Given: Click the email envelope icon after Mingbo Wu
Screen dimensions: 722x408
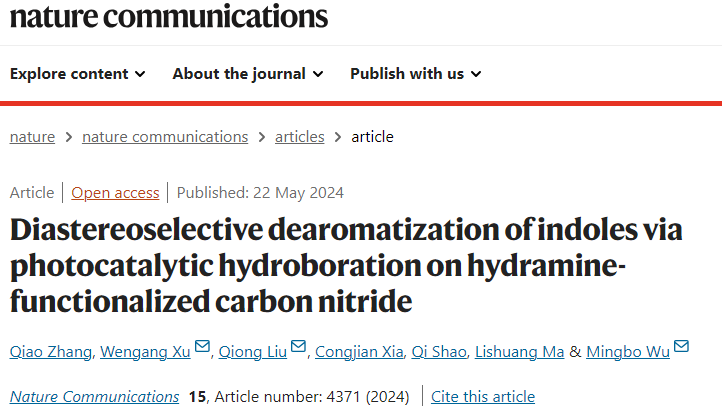Looking at the screenshot, I should point(681,346).
